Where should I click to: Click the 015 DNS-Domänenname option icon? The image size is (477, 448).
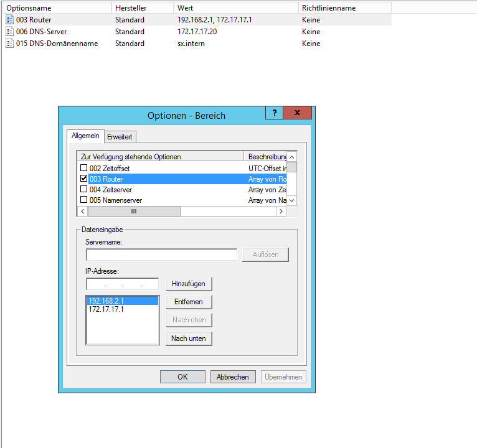[x=10, y=44]
